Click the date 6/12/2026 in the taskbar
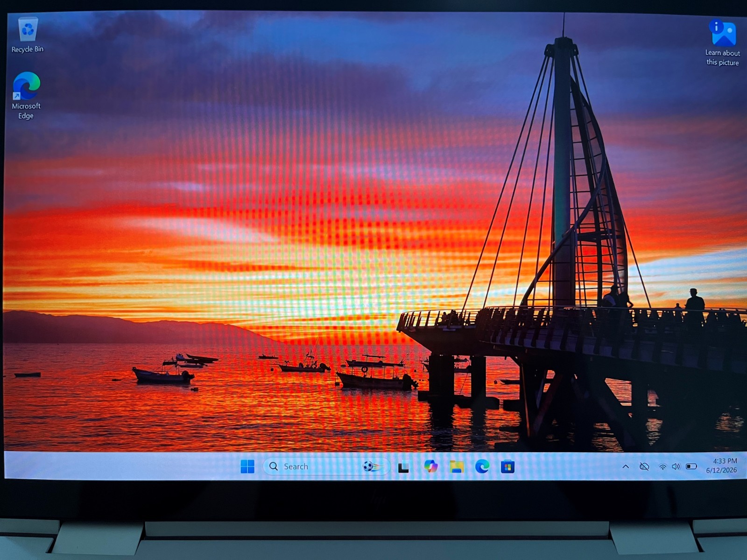Screen dimensions: 747x560 click(721, 470)
